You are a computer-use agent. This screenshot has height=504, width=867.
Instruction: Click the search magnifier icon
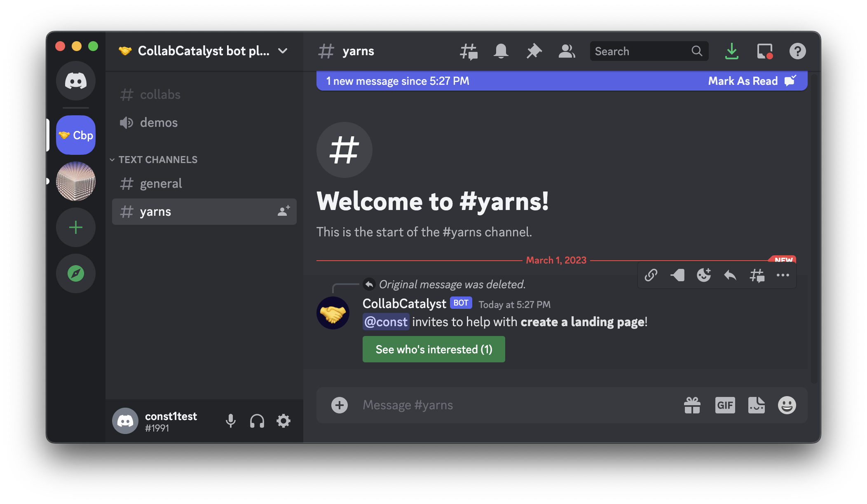tap(697, 51)
